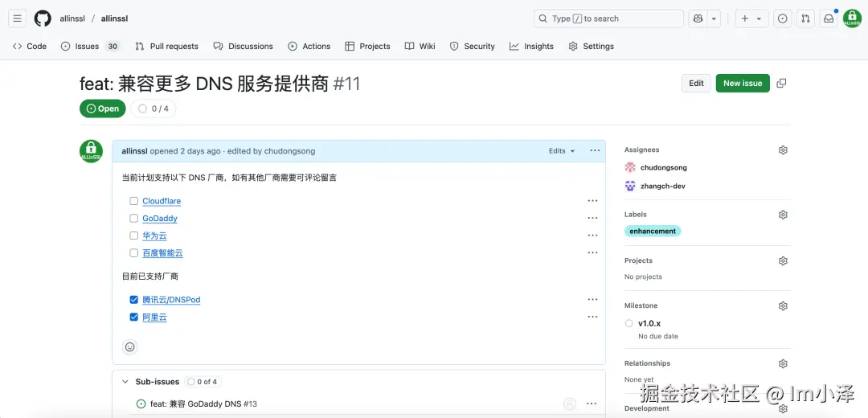Assign the GoDaddy DNS sub-issue via avatar icon
The height and width of the screenshot is (418, 868).
569,404
